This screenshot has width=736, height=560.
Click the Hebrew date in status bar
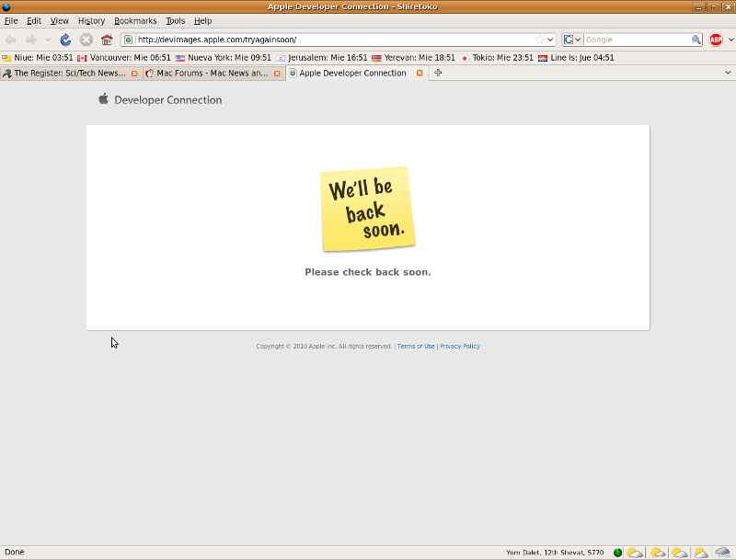[x=555, y=553]
